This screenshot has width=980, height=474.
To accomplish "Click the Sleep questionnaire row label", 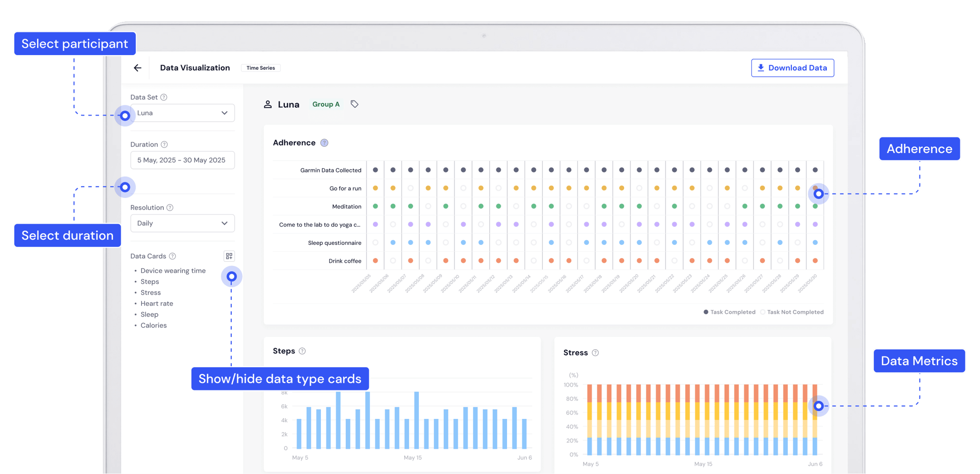I will [x=334, y=243].
